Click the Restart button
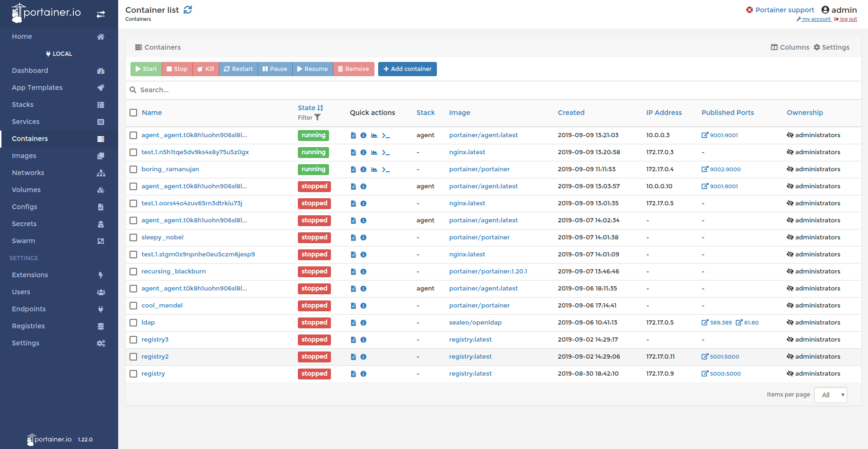This screenshot has height=449, width=868. [x=238, y=69]
